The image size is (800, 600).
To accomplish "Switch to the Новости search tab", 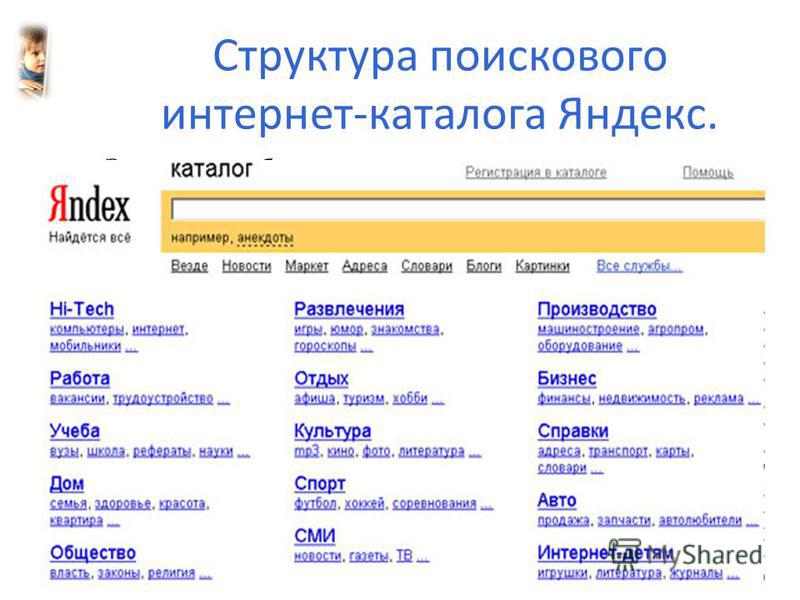I will point(246,266).
